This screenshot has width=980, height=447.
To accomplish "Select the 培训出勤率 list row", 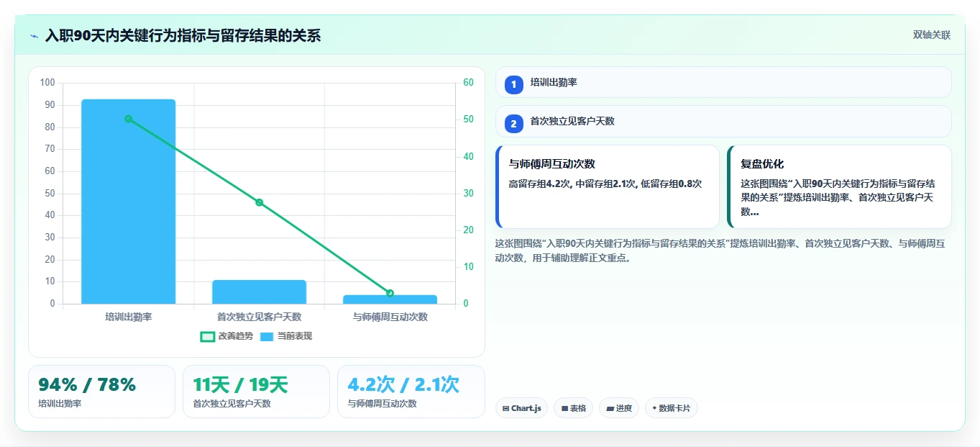I will pyautogui.click(x=723, y=82).
